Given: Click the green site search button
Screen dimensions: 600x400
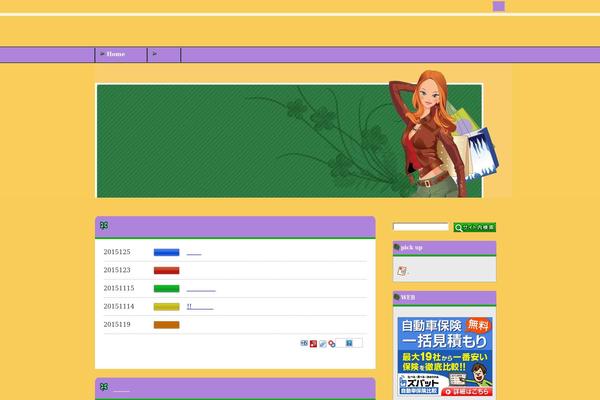Looking at the screenshot, I should tap(474, 227).
